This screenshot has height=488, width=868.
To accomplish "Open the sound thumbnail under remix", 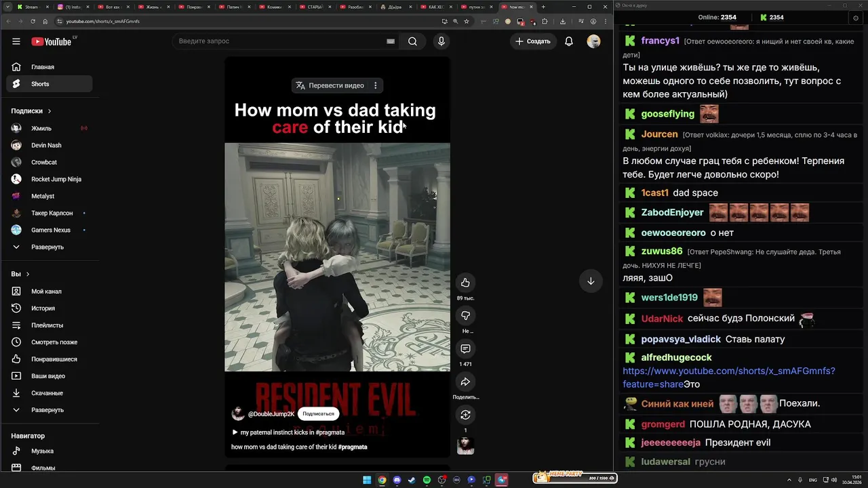I will tap(465, 445).
